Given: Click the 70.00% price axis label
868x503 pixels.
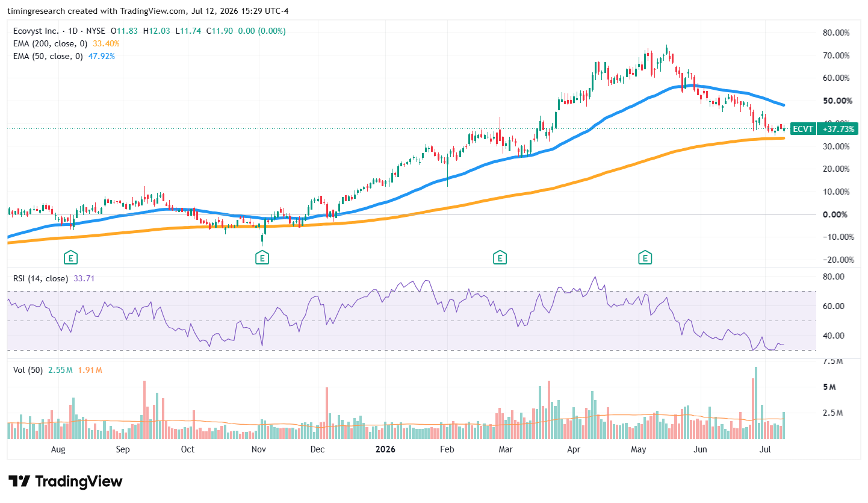Looking at the screenshot, I should [x=837, y=55].
